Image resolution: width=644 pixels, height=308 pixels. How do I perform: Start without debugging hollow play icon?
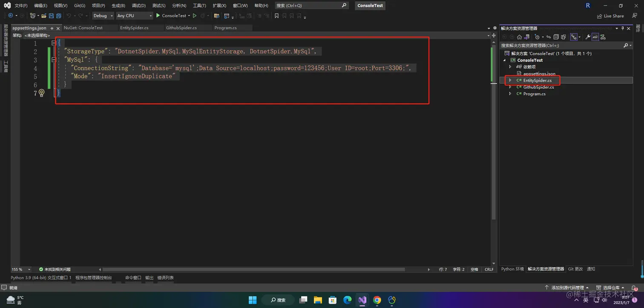[195, 16]
